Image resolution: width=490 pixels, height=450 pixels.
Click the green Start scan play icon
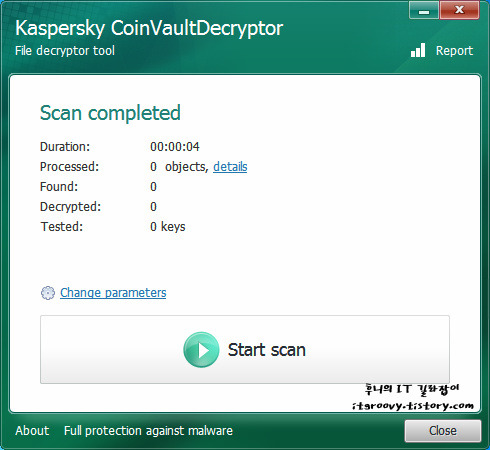[x=201, y=350]
